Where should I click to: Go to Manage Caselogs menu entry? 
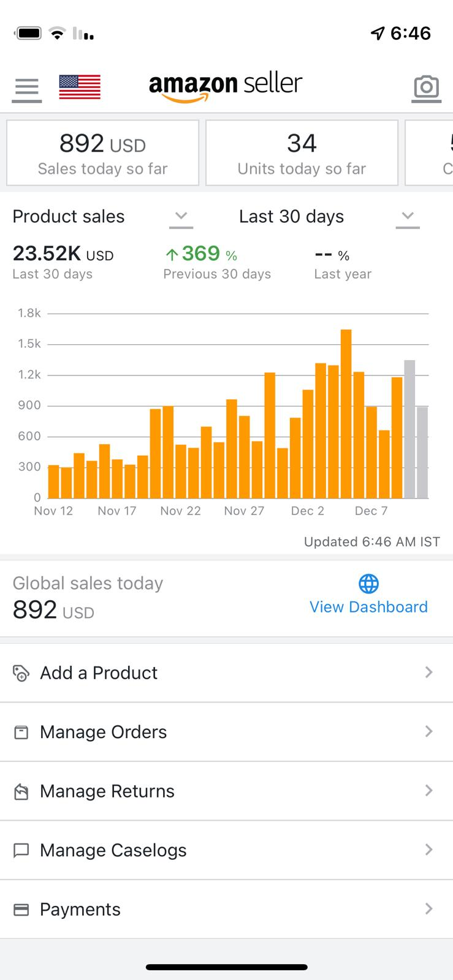coord(113,850)
